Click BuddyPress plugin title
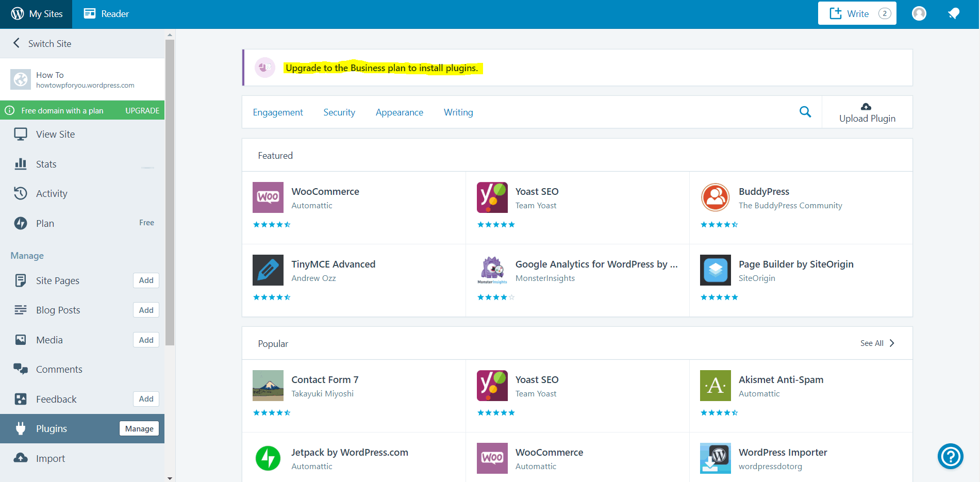The height and width of the screenshot is (482, 980). [764, 191]
